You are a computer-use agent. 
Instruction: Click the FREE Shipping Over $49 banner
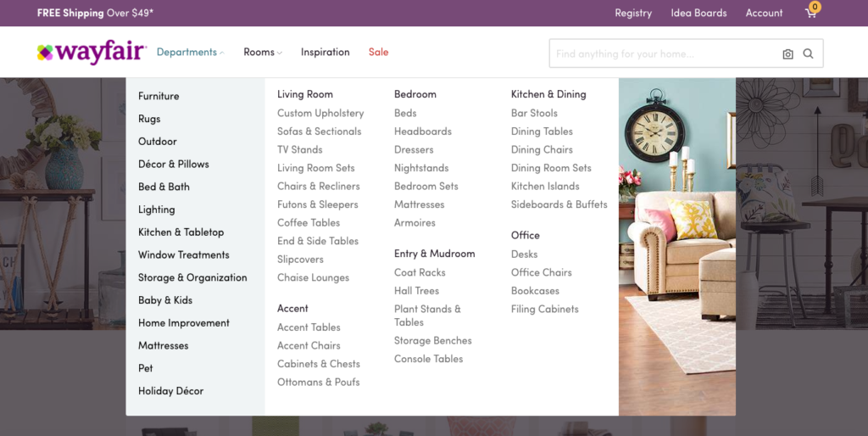click(95, 13)
